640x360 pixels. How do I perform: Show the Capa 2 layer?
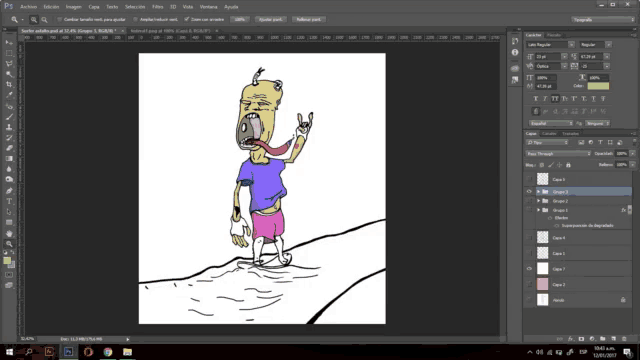(529, 284)
